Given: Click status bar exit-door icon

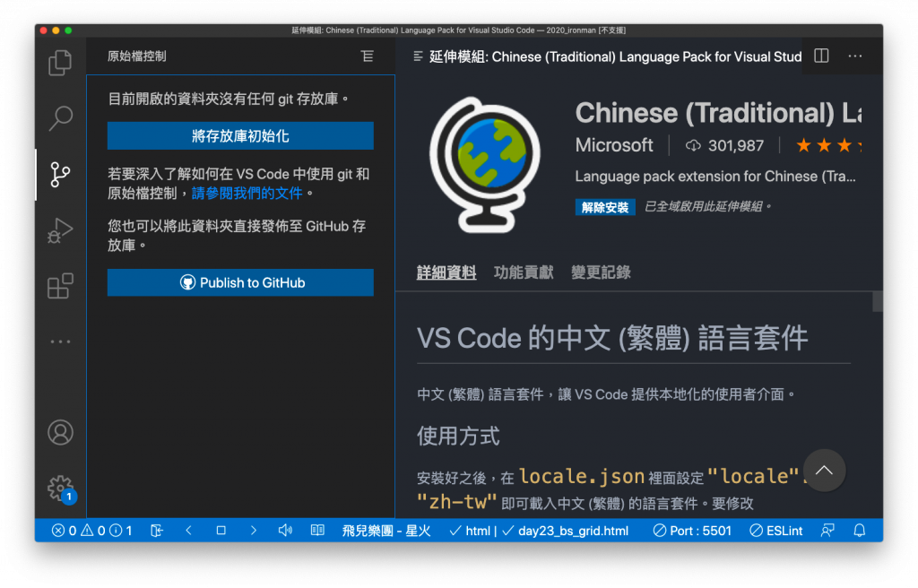Looking at the screenshot, I should 157,531.
